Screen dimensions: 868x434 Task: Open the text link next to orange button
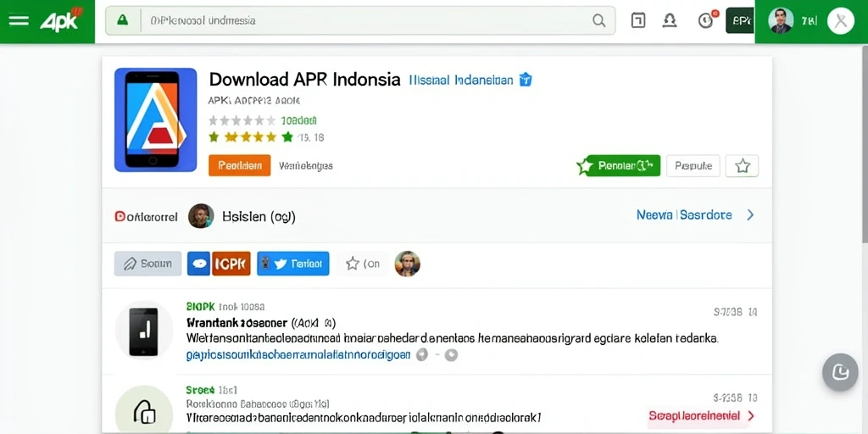point(306,165)
